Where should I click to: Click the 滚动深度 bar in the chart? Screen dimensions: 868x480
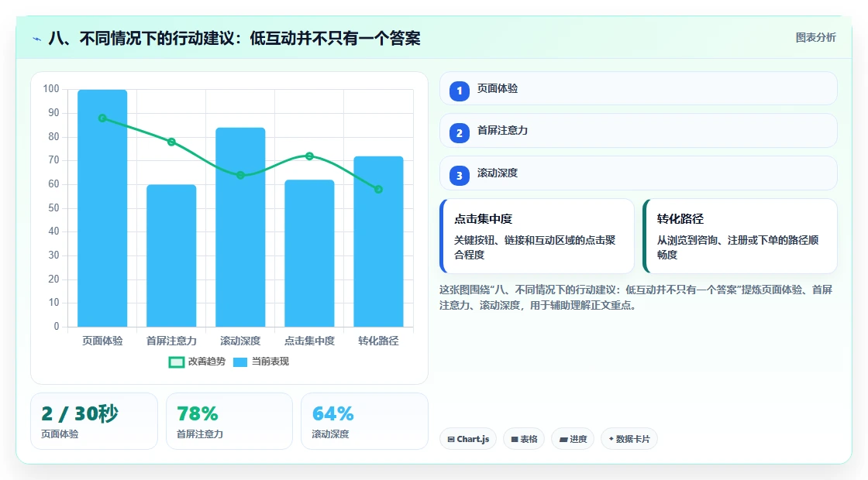(240, 228)
